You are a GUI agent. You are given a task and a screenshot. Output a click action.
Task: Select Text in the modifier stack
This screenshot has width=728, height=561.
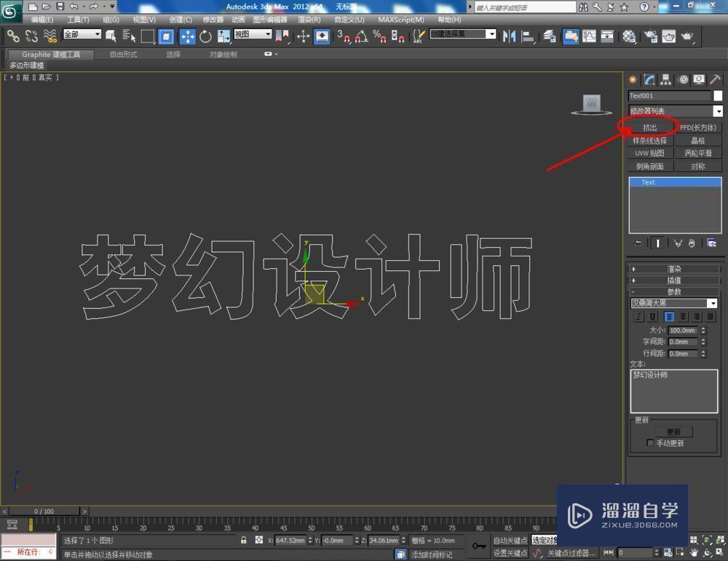click(648, 182)
